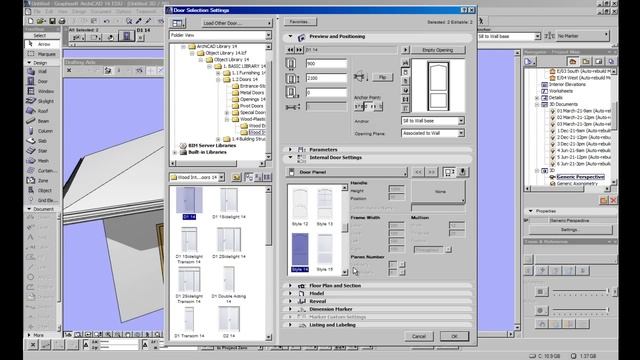Open the Associated to Wall dropdown
The width and height of the screenshot is (640, 360).
point(433,133)
